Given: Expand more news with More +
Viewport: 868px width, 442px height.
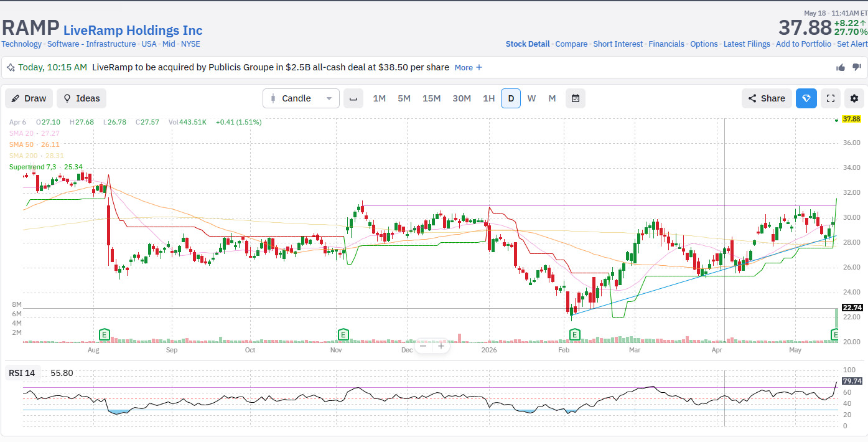Looking at the screenshot, I should pos(469,67).
